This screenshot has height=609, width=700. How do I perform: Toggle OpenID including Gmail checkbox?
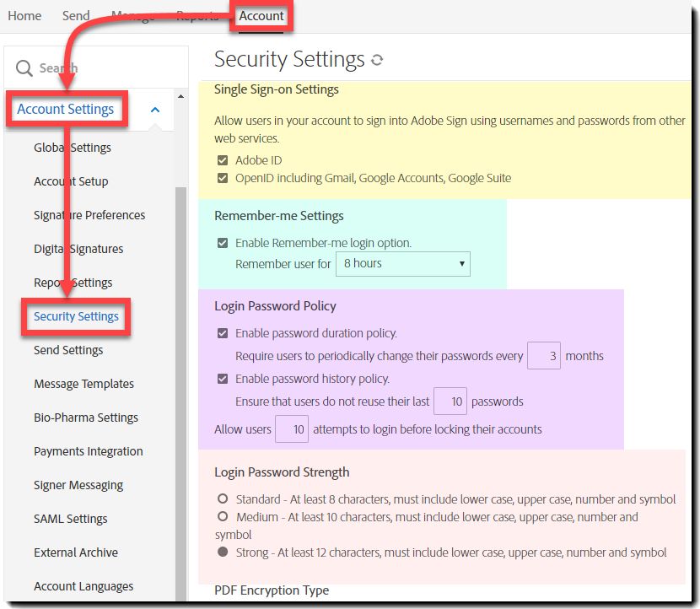pos(223,178)
